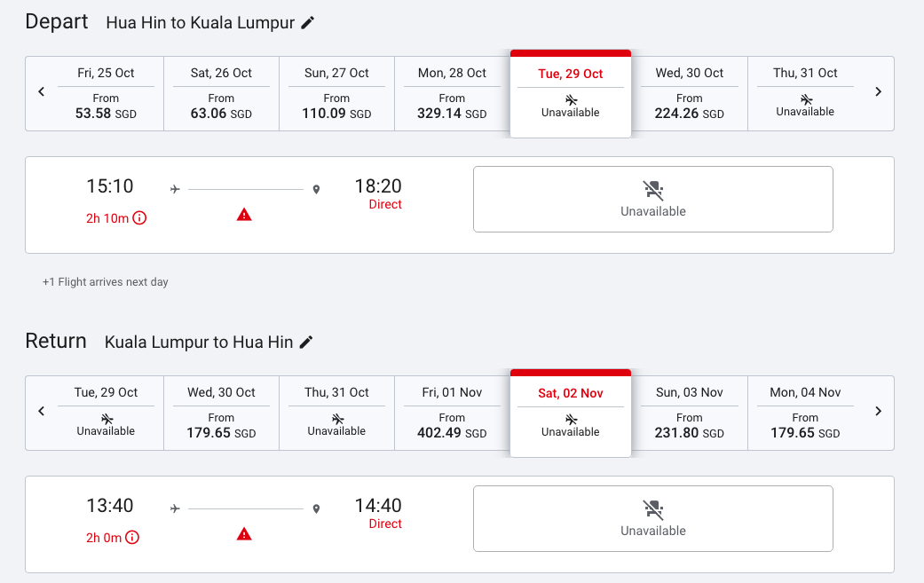Show earlier departure dates
This screenshot has width=924, height=583.
click(41, 92)
